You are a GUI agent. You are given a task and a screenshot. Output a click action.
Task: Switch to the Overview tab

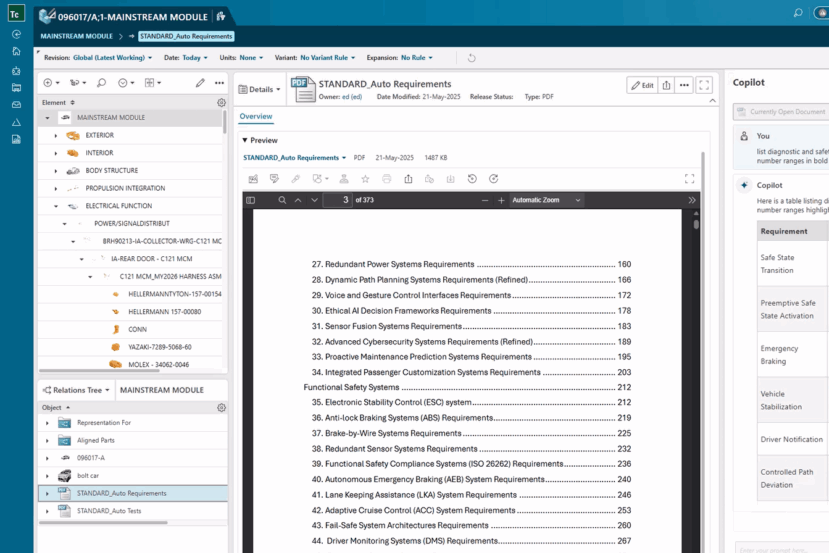click(256, 117)
